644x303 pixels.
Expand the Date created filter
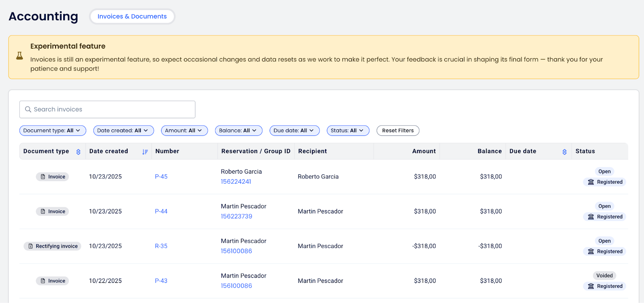coord(123,131)
